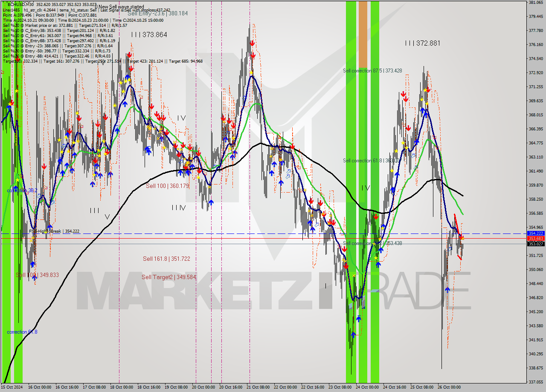Screen dimensions: 546x392
Task: Click the '22 Oct 16:00' time axis label
Action: [x=313, y=387]
